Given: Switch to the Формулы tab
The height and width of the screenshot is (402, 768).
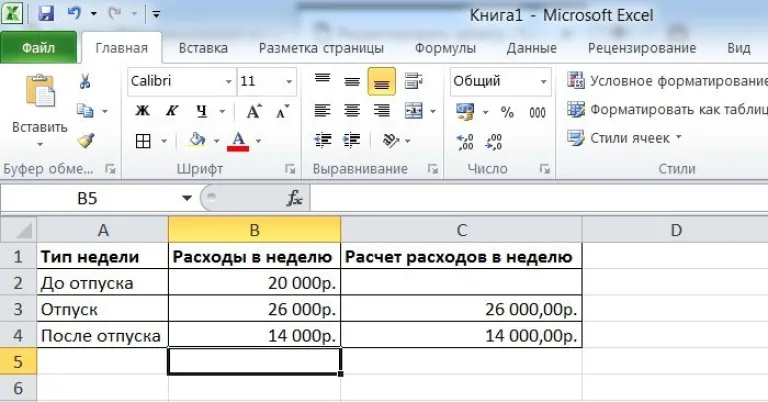Looking at the screenshot, I should point(445,48).
